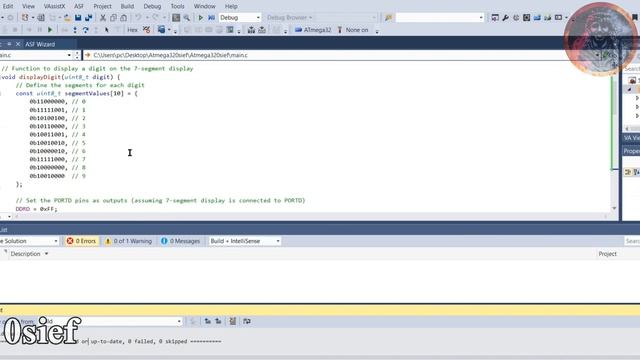The width and height of the screenshot is (640, 360).
Task: Open the Project menu
Action: pyautogui.click(x=102, y=6)
